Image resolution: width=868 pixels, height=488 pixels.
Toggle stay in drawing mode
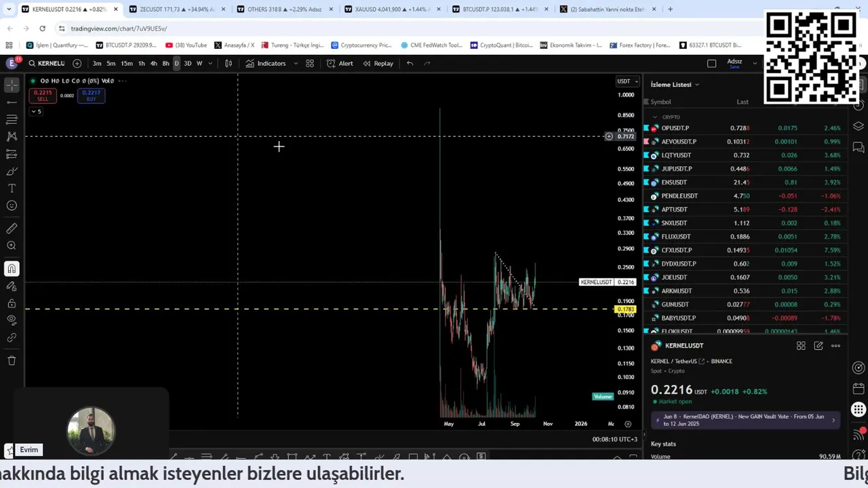click(12, 286)
